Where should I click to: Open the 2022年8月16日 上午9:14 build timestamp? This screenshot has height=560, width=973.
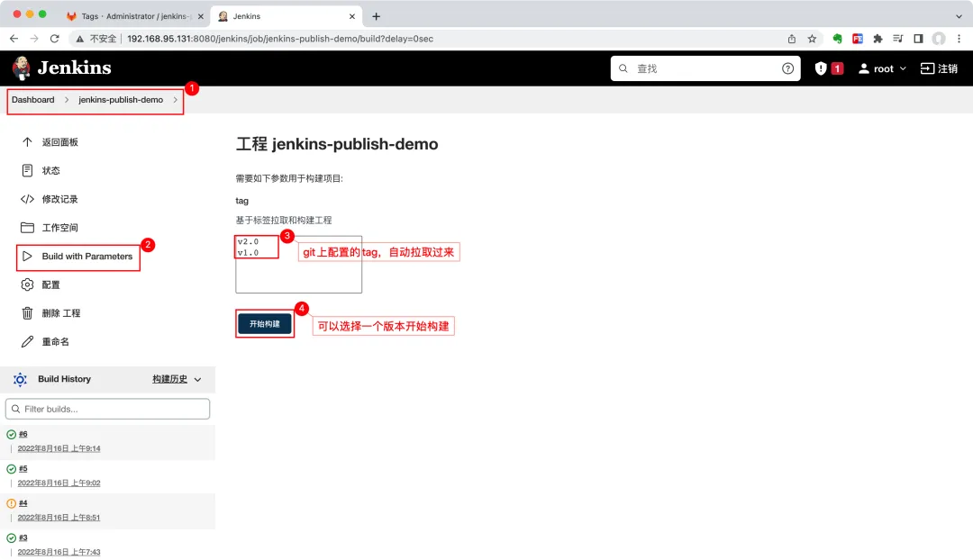[59, 448]
